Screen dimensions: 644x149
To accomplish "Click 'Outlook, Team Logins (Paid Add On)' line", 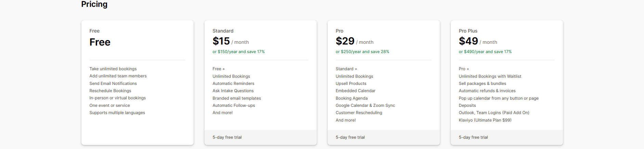I will (494, 113).
